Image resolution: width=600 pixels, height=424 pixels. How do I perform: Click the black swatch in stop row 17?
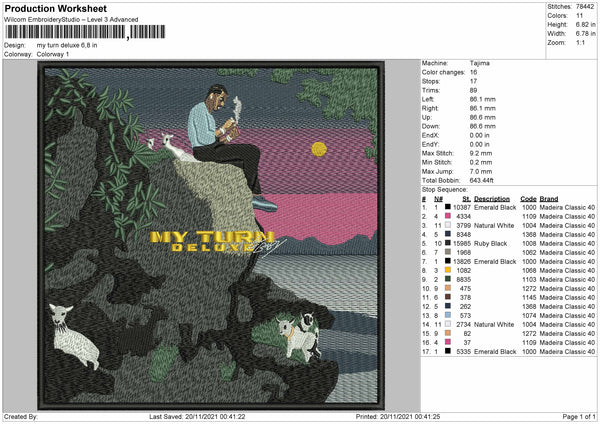(x=447, y=351)
